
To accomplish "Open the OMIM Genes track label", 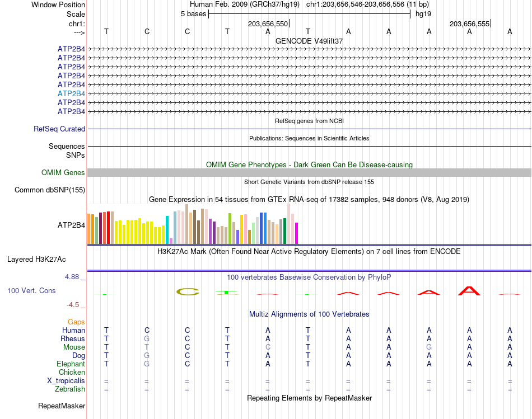I will tap(63, 172).
